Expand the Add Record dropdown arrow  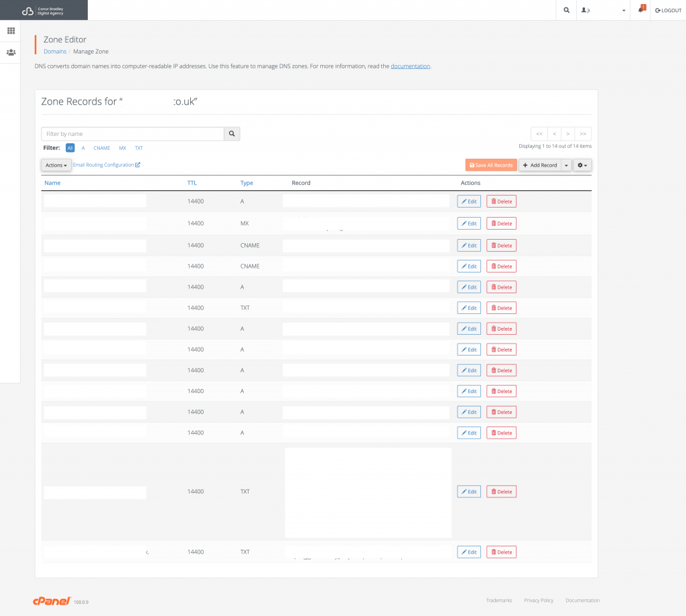[566, 165]
